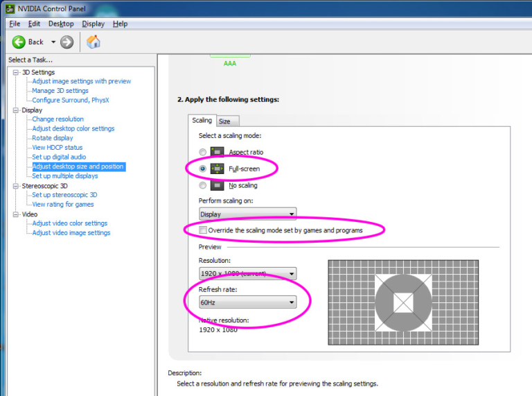
Task: Click the Back button label
Action: point(35,42)
